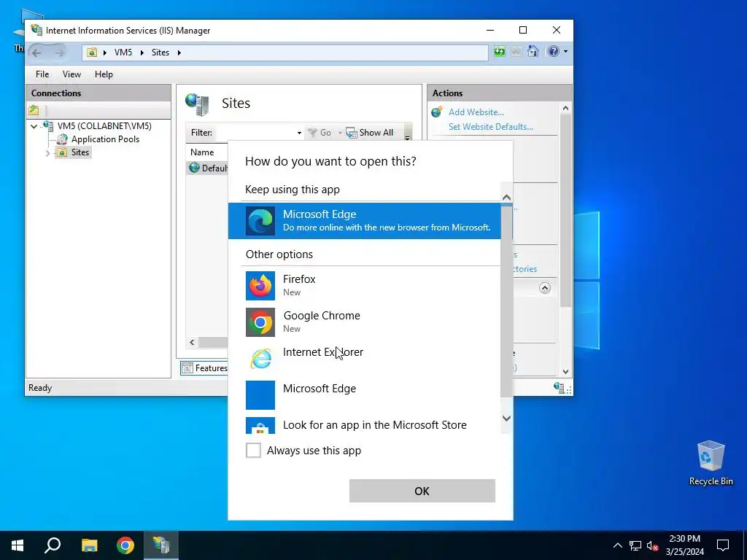This screenshot has height=560, width=747.
Task: Select VM5 (COLLABNET\VM5) server node
Action: click(x=104, y=125)
